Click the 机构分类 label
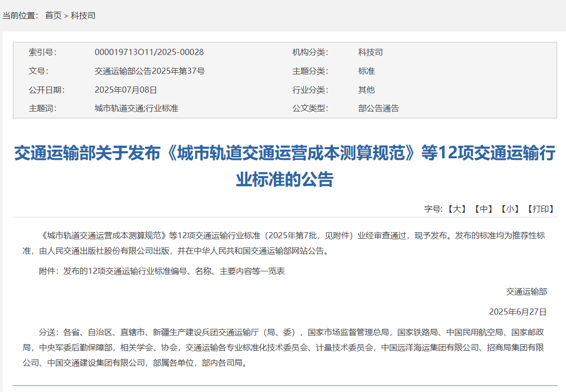The width and height of the screenshot is (566, 392). 310,52
